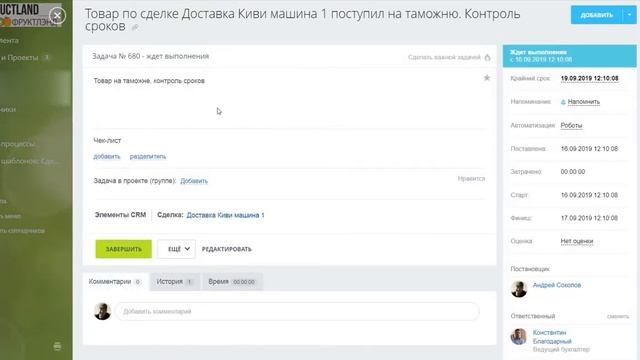The width and height of the screenshot is (640, 360).
Task: Click the bell icon next to Напомнить
Action: pos(563,102)
